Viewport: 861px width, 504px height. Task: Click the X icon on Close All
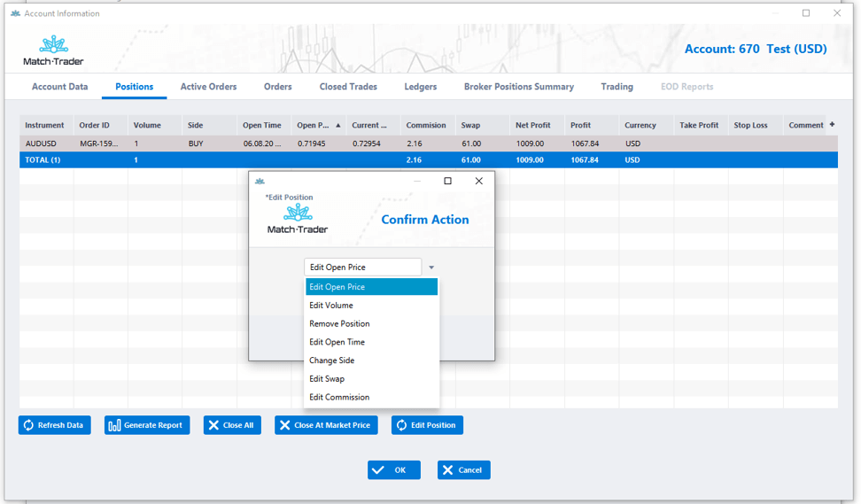click(x=213, y=426)
